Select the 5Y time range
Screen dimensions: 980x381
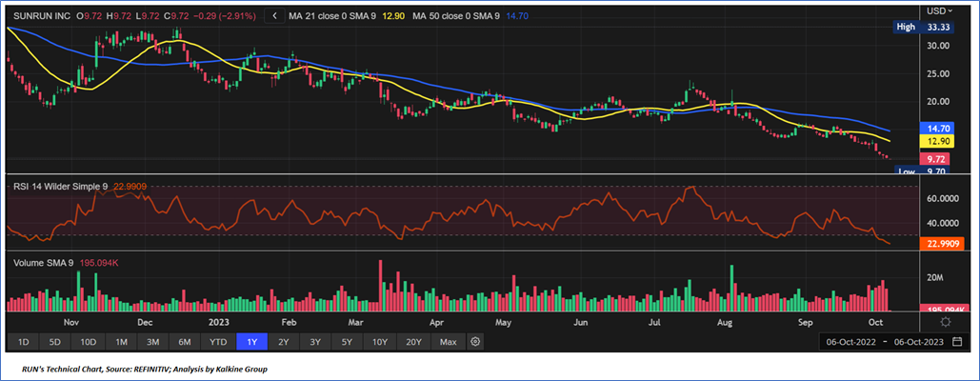pyautogui.click(x=347, y=342)
